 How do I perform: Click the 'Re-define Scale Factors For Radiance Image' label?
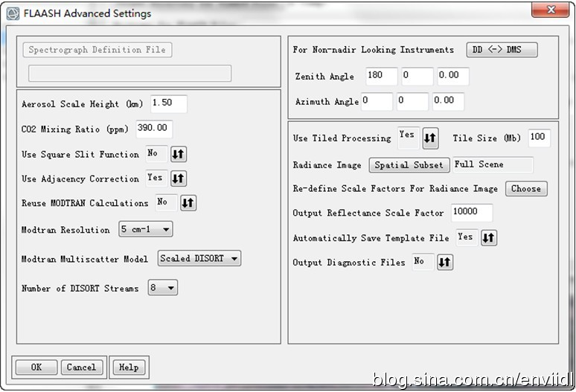[395, 189]
